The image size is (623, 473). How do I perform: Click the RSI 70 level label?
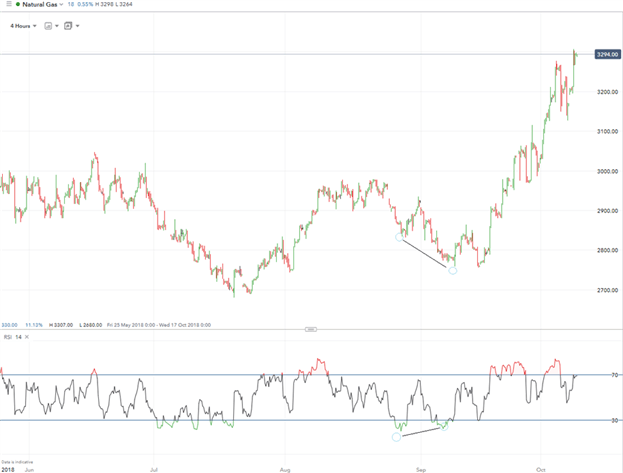[615, 375]
